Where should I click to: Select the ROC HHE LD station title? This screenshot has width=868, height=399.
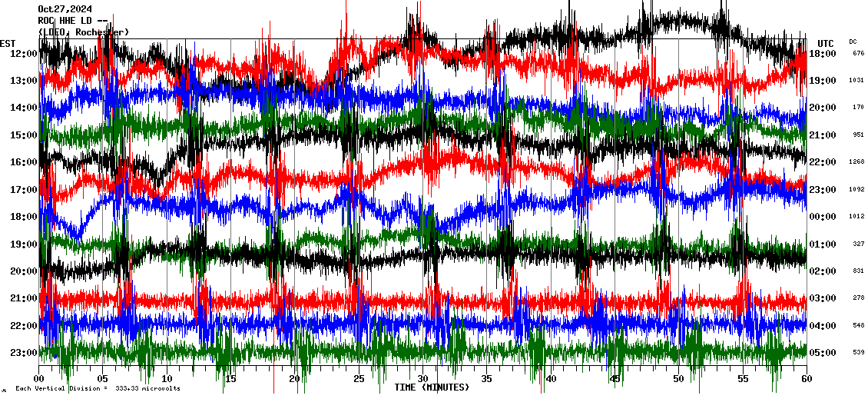(74, 21)
